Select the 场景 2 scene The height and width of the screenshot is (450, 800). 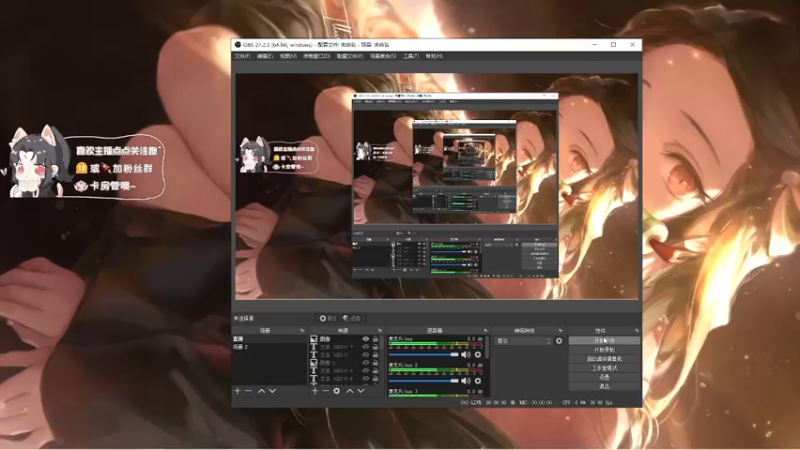click(269, 347)
